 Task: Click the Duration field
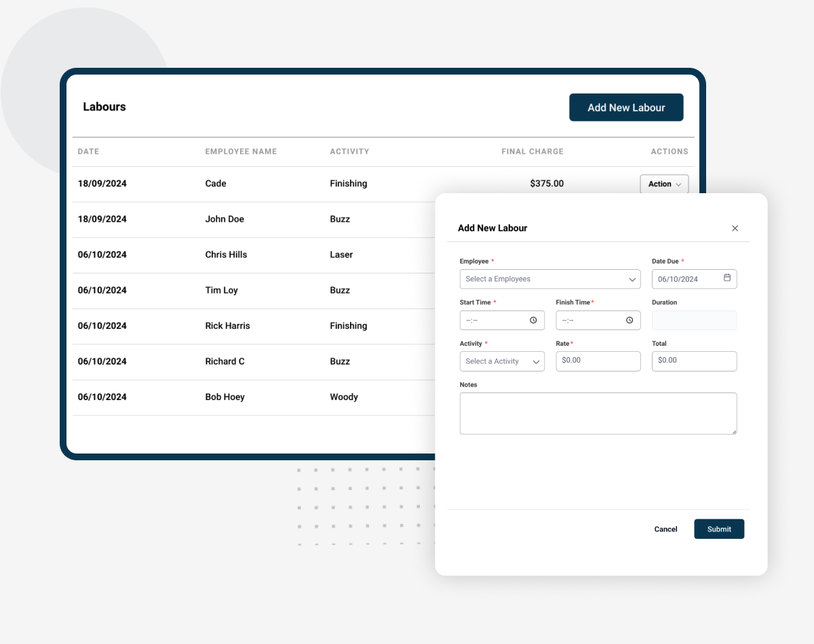[694, 320]
